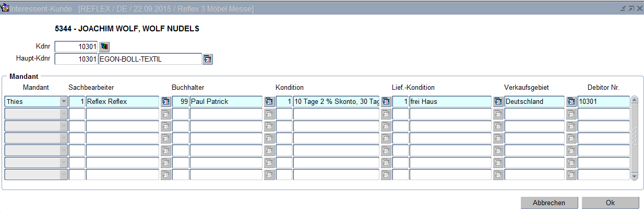Click the customer lookup icon beside Kdnr

tap(104, 46)
